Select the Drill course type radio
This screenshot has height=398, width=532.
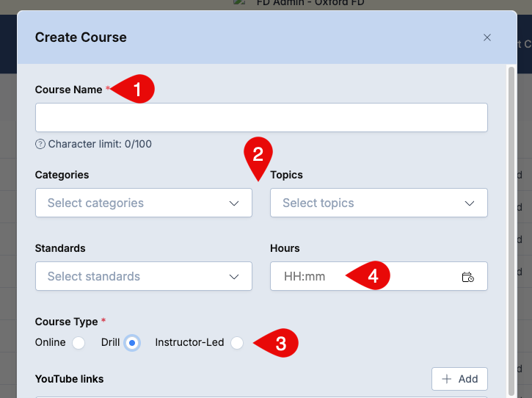click(132, 343)
